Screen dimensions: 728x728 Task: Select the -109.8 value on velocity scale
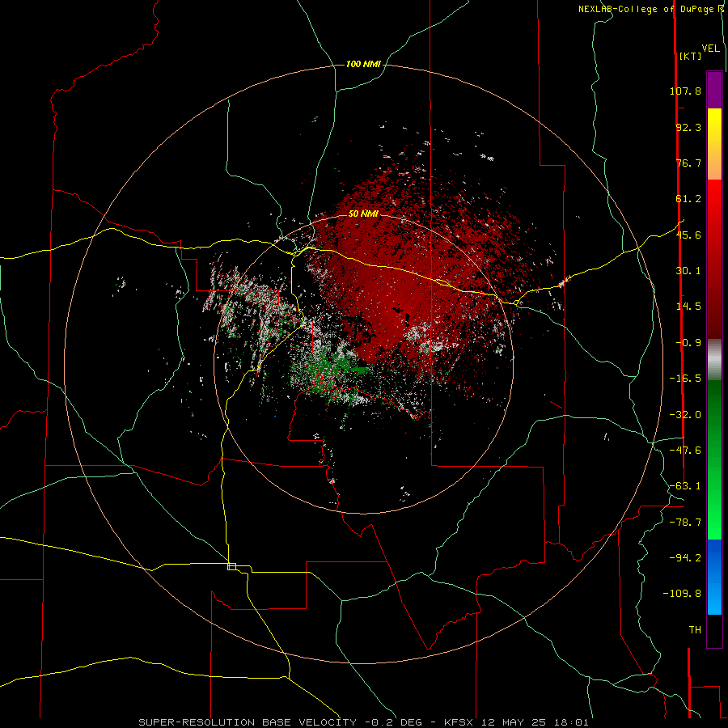point(682,594)
